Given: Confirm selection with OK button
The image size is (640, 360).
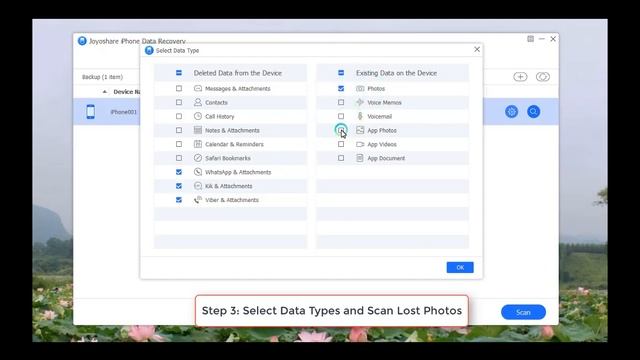Looking at the screenshot, I should click(460, 267).
